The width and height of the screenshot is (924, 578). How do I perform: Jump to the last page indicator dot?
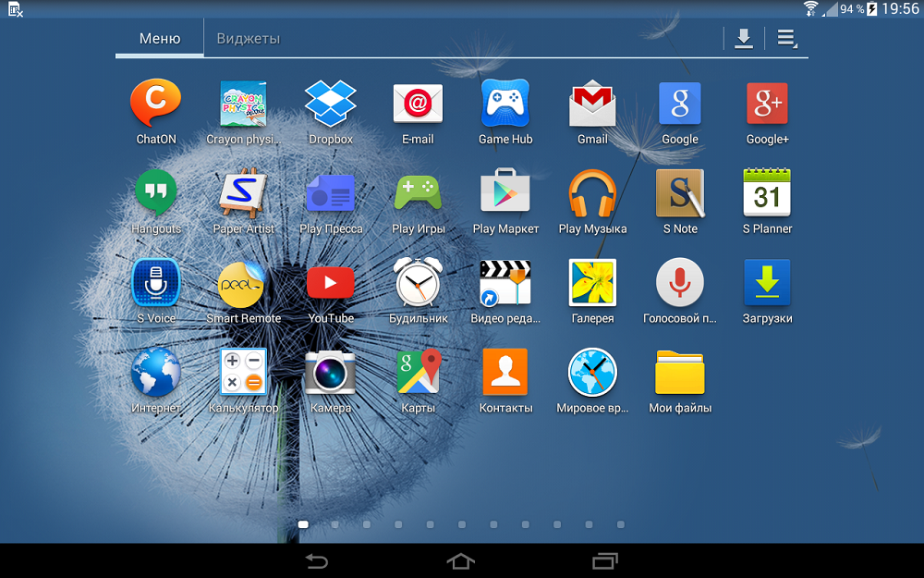(x=621, y=524)
